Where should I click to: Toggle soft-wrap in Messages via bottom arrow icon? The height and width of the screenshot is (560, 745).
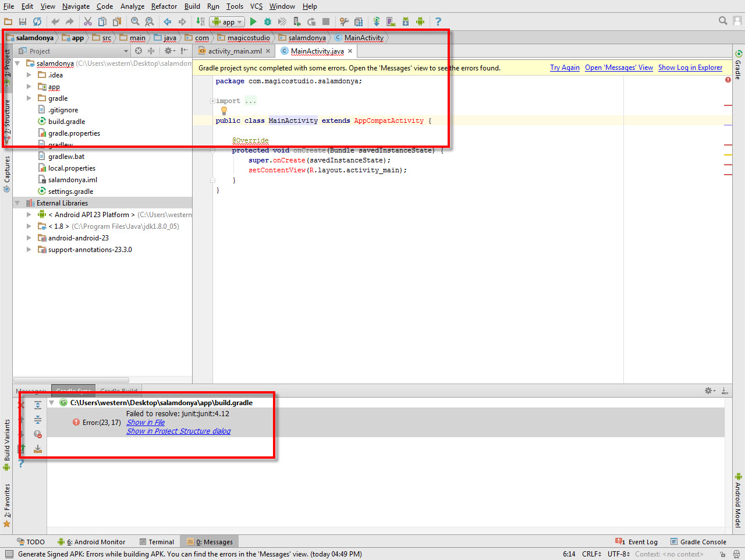point(37,448)
